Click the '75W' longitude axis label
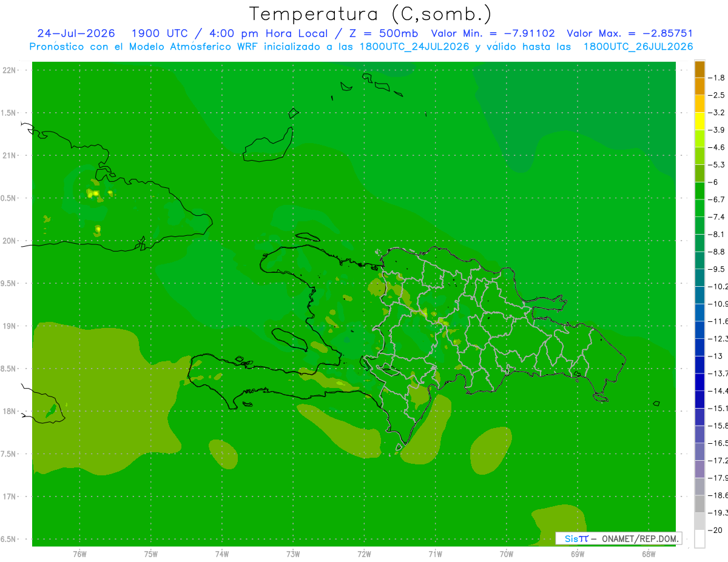 [x=150, y=554]
